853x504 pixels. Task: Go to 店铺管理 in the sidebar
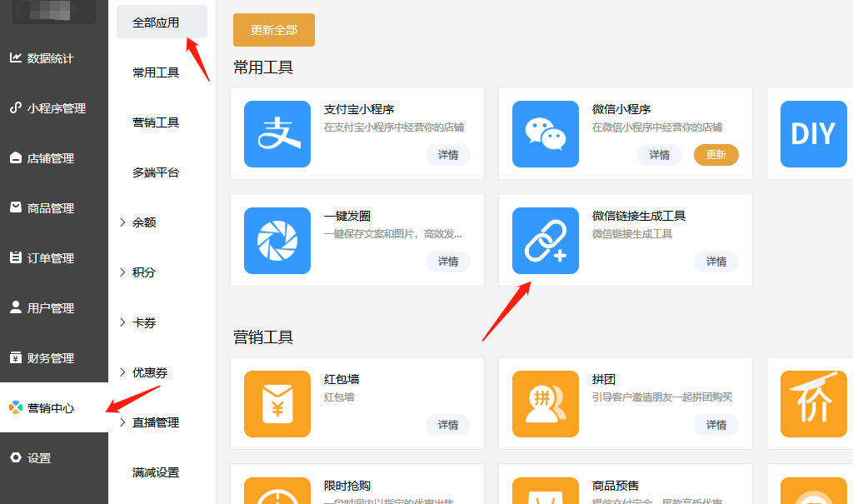pos(51,158)
